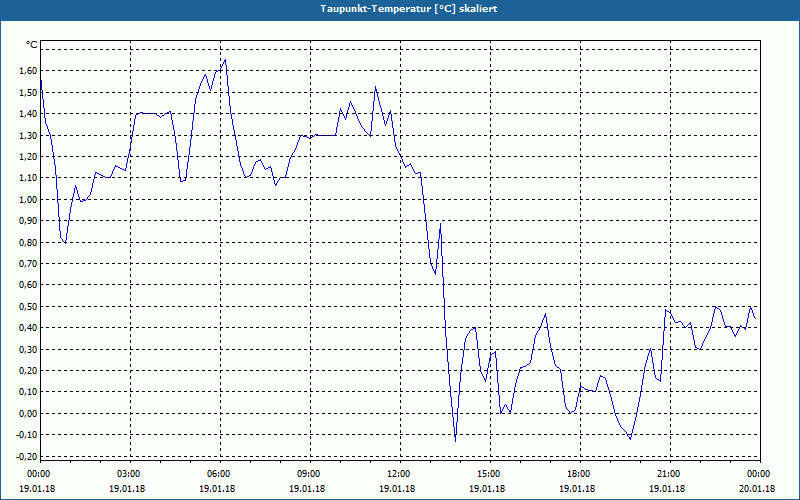Select the 1,00 y-axis value
This screenshot has height=500, width=800.
[x=29, y=199]
